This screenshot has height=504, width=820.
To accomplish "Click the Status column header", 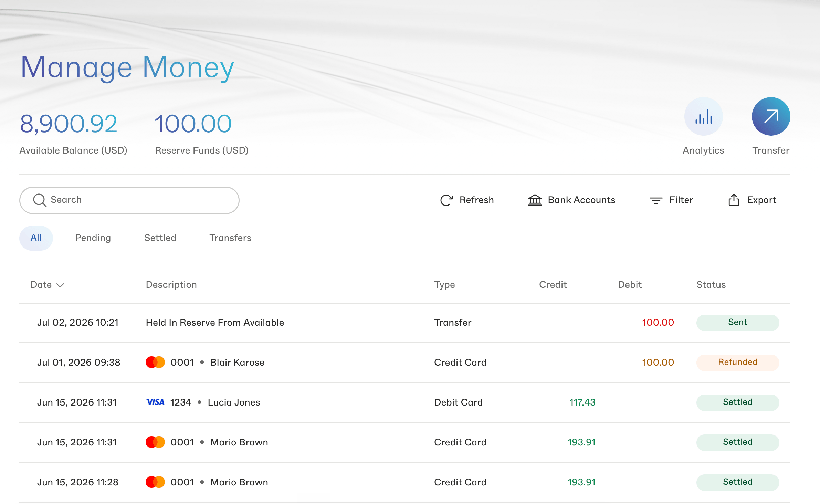I will (711, 285).
